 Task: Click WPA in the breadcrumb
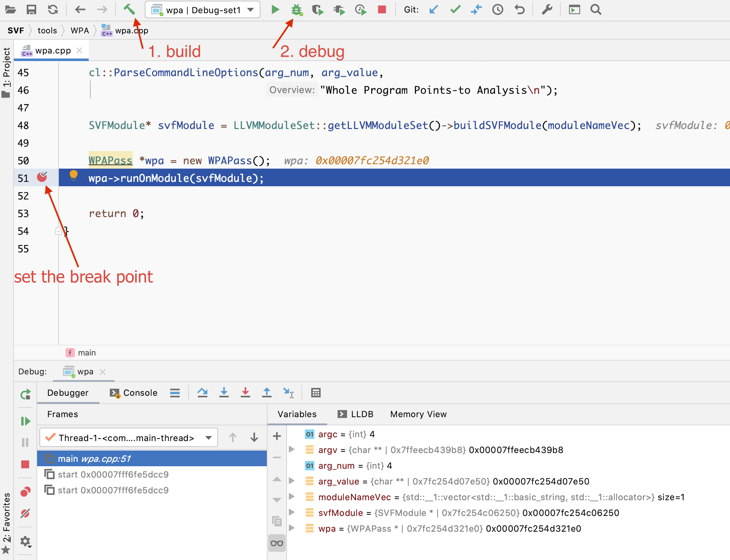(x=80, y=31)
